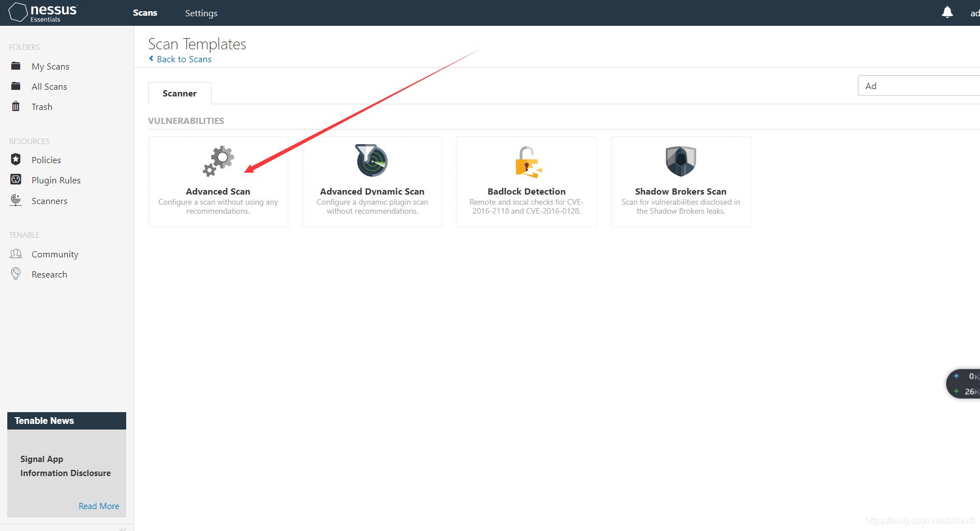Click the Trash bin icon
Screen dimensions: 980x531
coord(16,107)
